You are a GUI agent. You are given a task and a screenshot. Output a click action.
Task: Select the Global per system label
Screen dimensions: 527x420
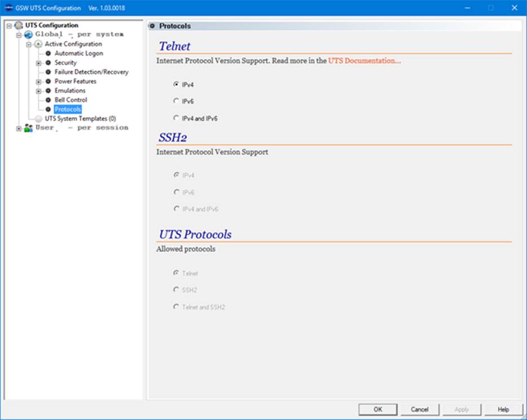[x=79, y=34]
